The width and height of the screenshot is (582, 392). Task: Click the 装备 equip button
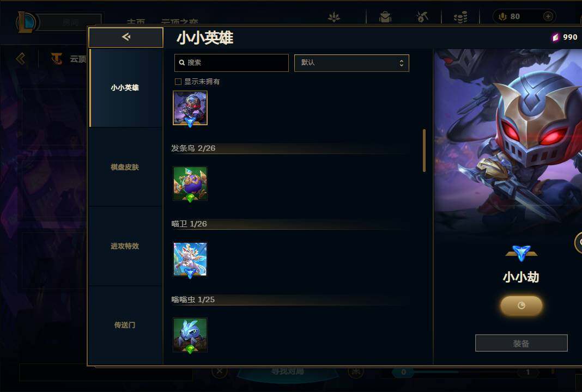(521, 344)
